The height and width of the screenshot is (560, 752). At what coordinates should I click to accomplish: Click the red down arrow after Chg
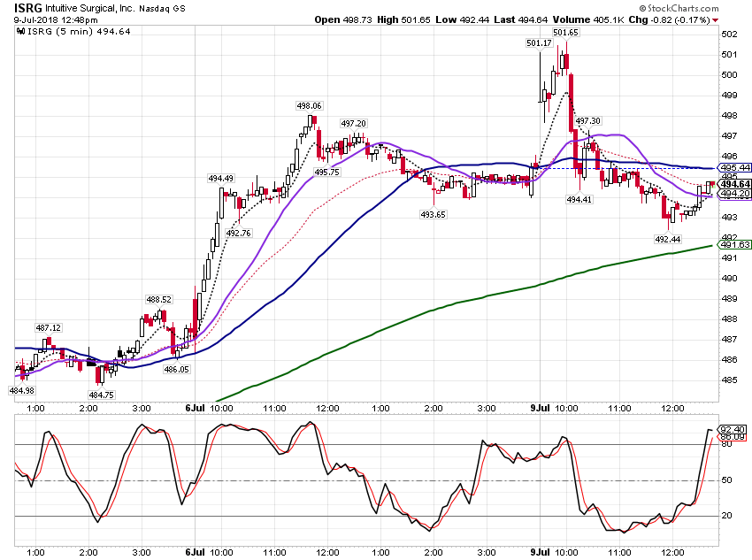tap(715, 20)
